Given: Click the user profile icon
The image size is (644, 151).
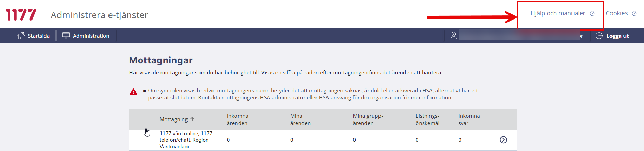Looking at the screenshot, I should [454, 36].
